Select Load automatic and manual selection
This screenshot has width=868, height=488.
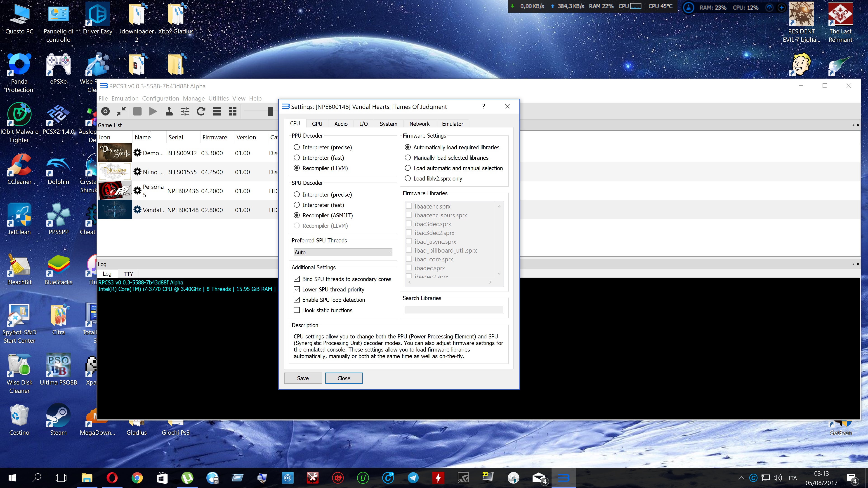453,168
